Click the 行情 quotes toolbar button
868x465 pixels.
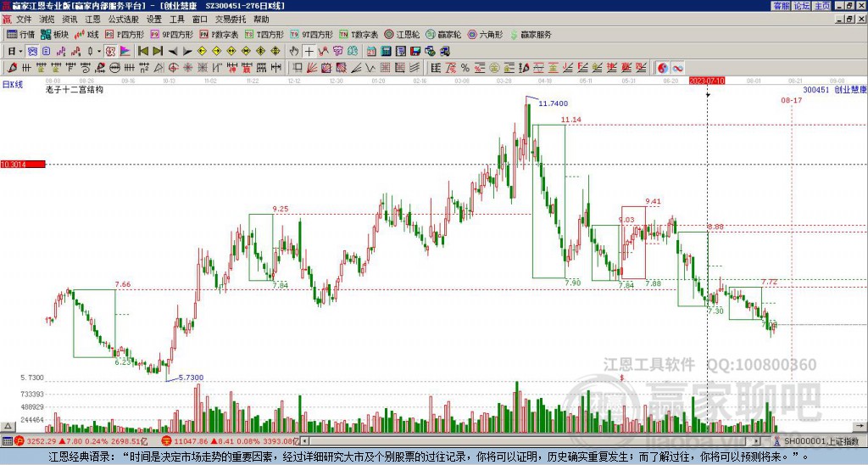point(20,34)
